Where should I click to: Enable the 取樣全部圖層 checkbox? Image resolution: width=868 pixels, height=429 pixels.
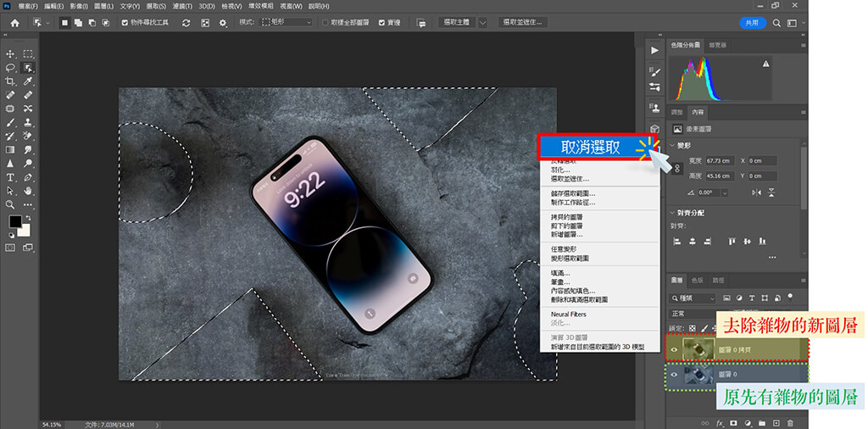[325, 23]
